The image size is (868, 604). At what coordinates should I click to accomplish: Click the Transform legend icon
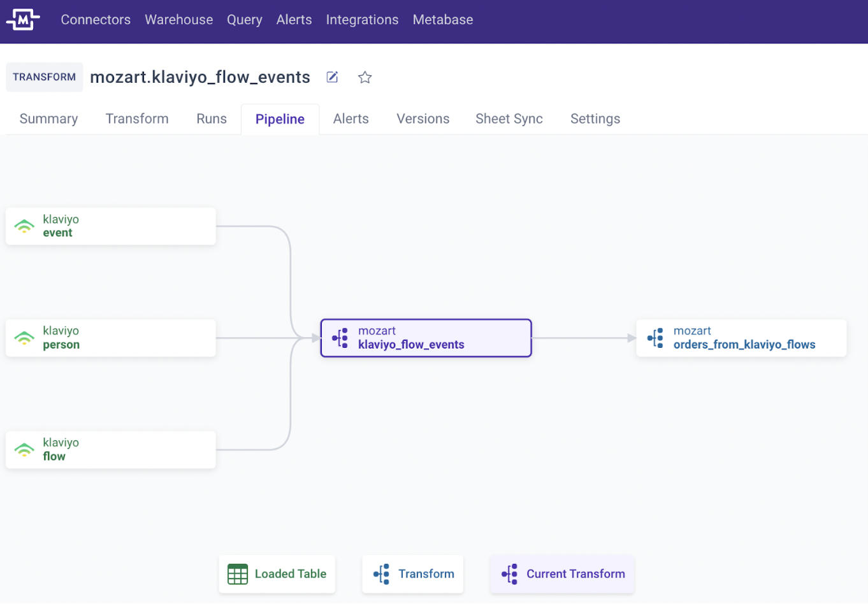[381, 574]
